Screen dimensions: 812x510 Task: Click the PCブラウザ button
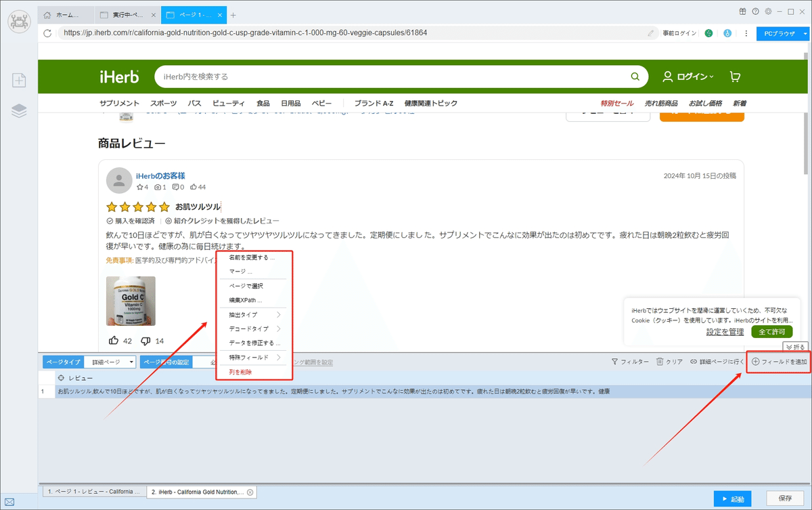pos(778,33)
